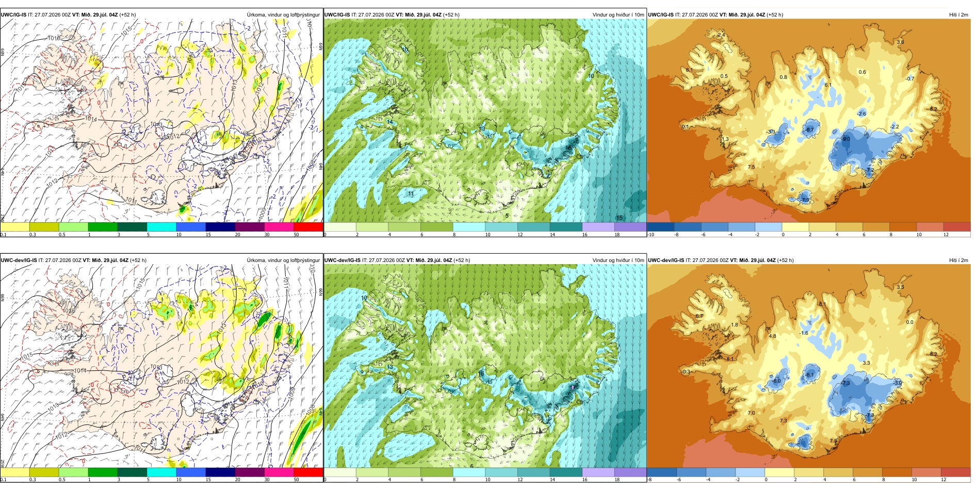This screenshot has width=980, height=490.
Task: Click the teal swatch in UWC/IG-IS wind legend
Action: (x=566, y=226)
